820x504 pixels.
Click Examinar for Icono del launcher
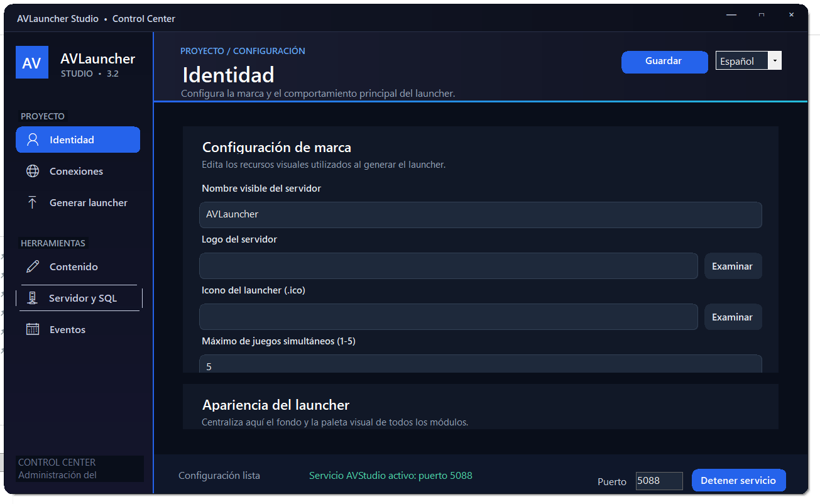pyautogui.click(x=733, y=317)
